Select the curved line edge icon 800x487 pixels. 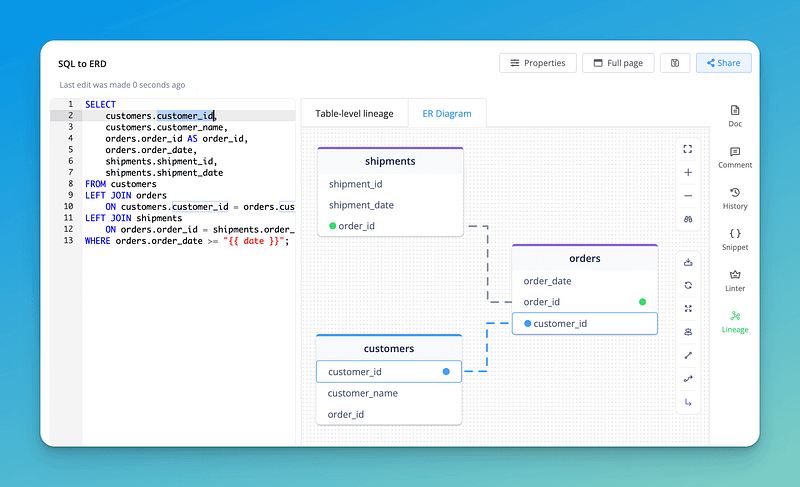point(688,378)
